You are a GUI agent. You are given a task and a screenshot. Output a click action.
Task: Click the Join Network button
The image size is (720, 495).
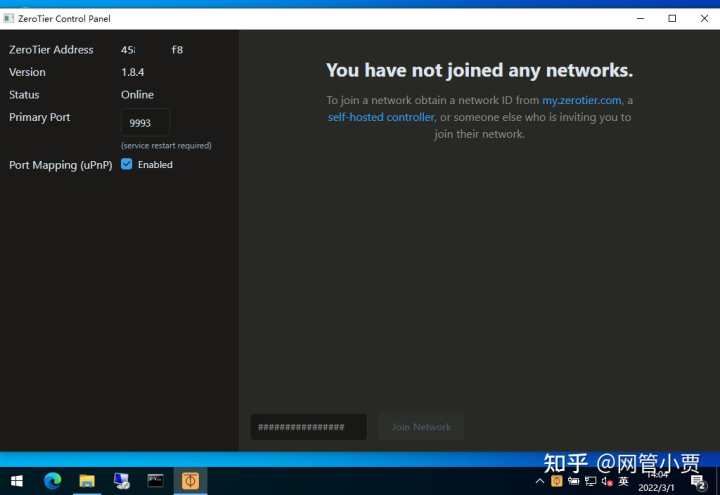422,427
